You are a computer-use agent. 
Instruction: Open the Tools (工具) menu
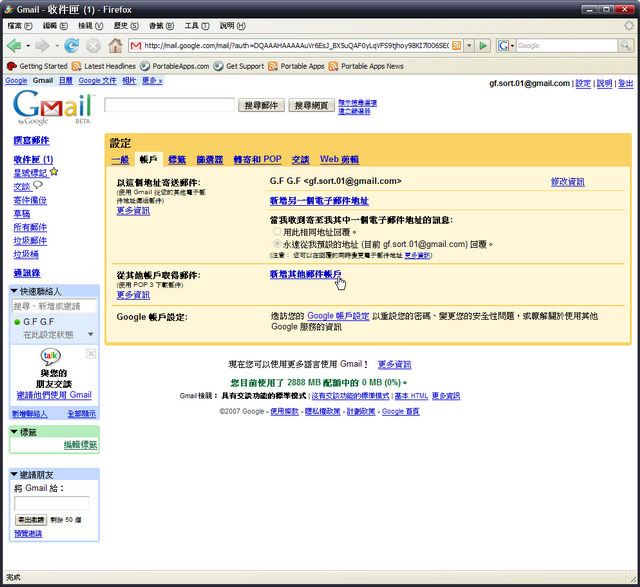point(197,26)
